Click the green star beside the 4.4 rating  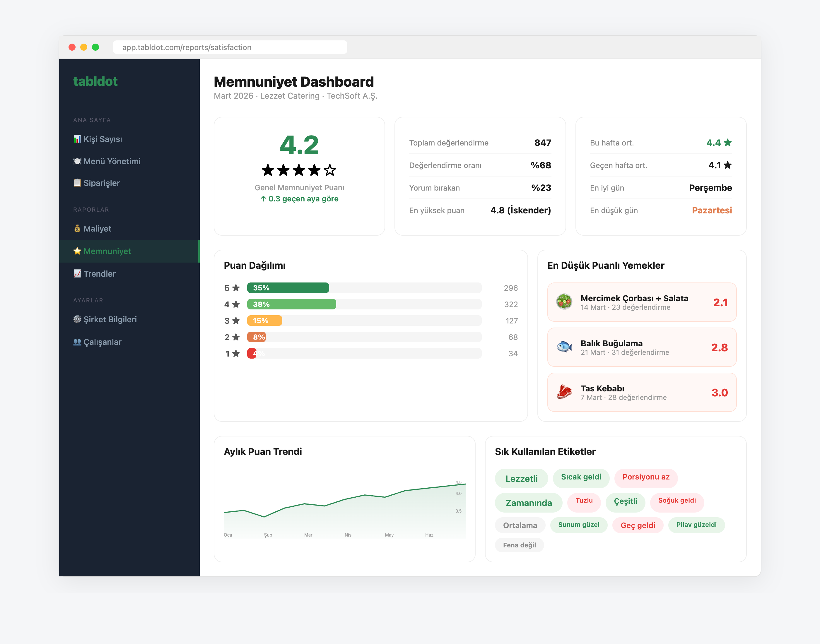(x=727, y=143)
